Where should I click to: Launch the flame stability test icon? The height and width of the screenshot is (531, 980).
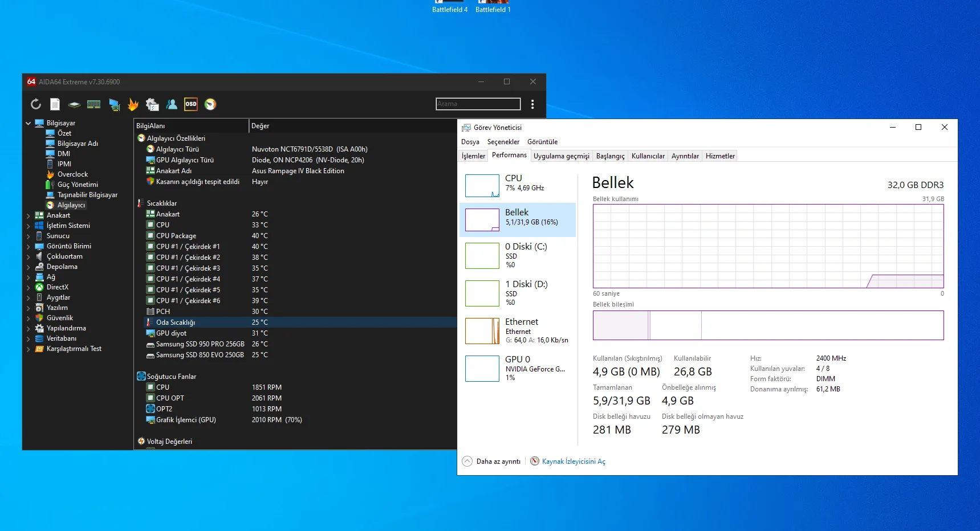[133, 104]
